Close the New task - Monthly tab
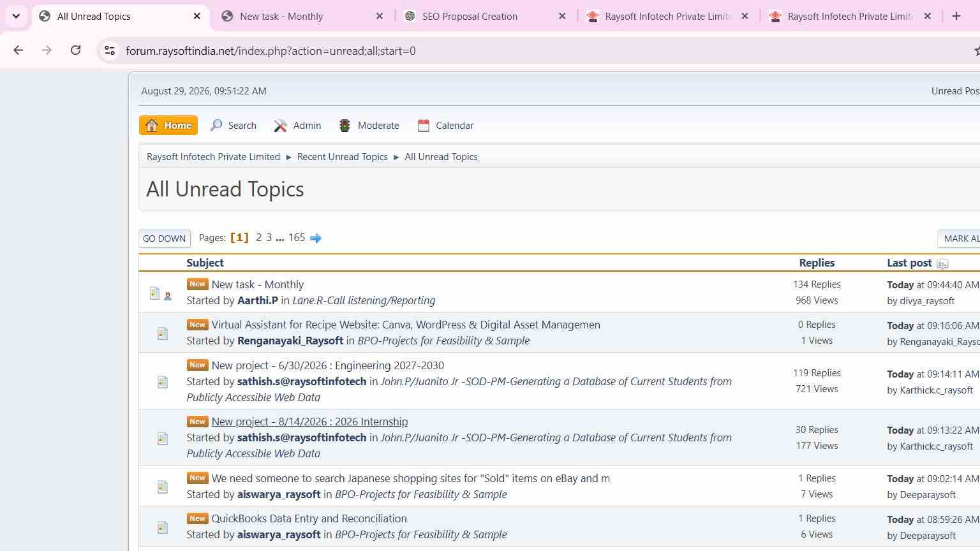The image size is (980, 551). click(380, 16)
